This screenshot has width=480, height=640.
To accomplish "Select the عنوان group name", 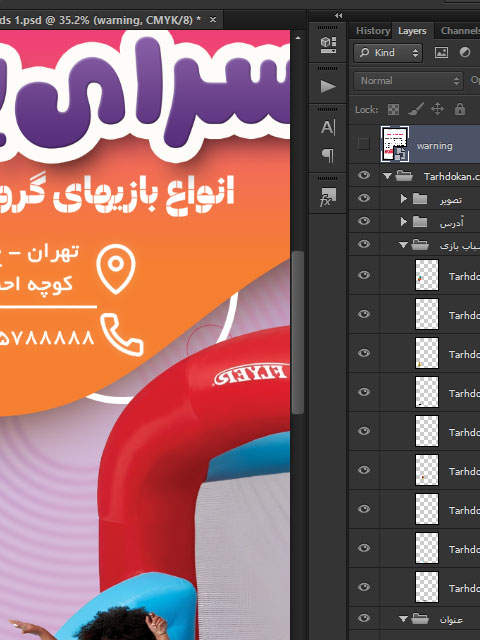I will [x=451, y=620].
